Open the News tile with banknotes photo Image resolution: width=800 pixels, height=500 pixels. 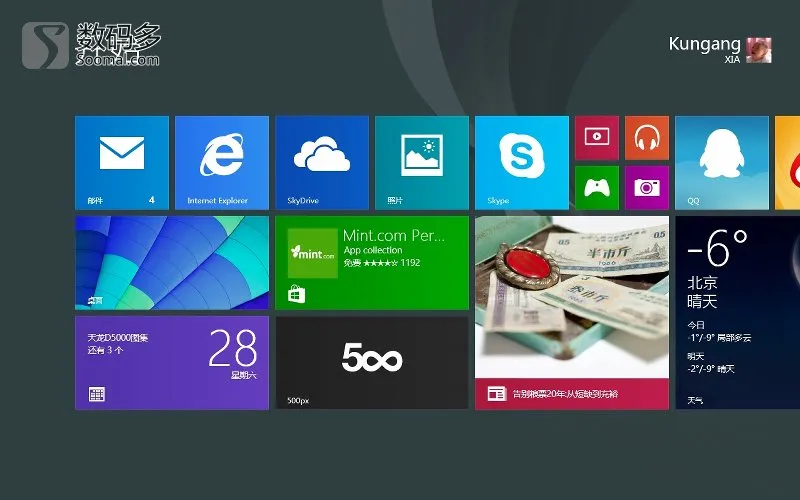pyautogui.click(x=571, y=313)
